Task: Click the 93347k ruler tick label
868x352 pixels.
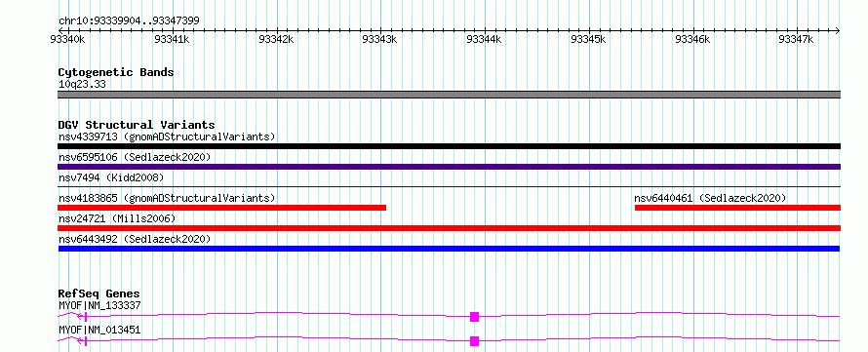Action: tap(797, 39)
